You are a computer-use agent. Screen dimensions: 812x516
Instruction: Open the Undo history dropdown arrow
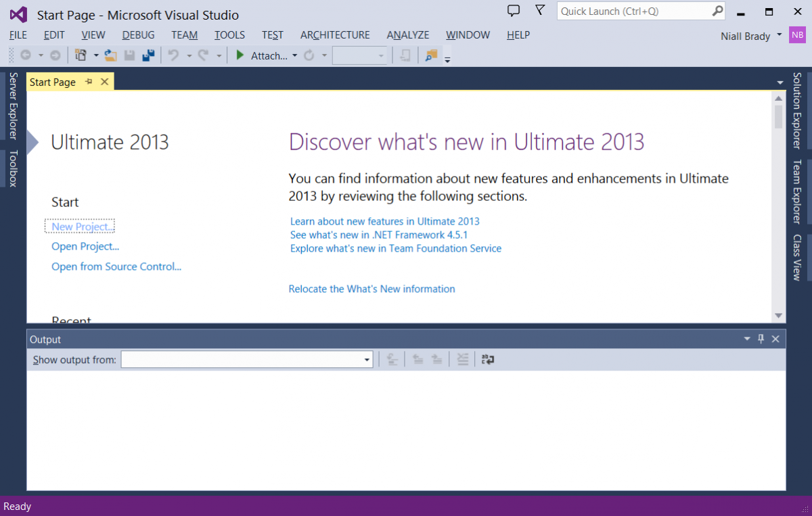click(x=189, y=55)
